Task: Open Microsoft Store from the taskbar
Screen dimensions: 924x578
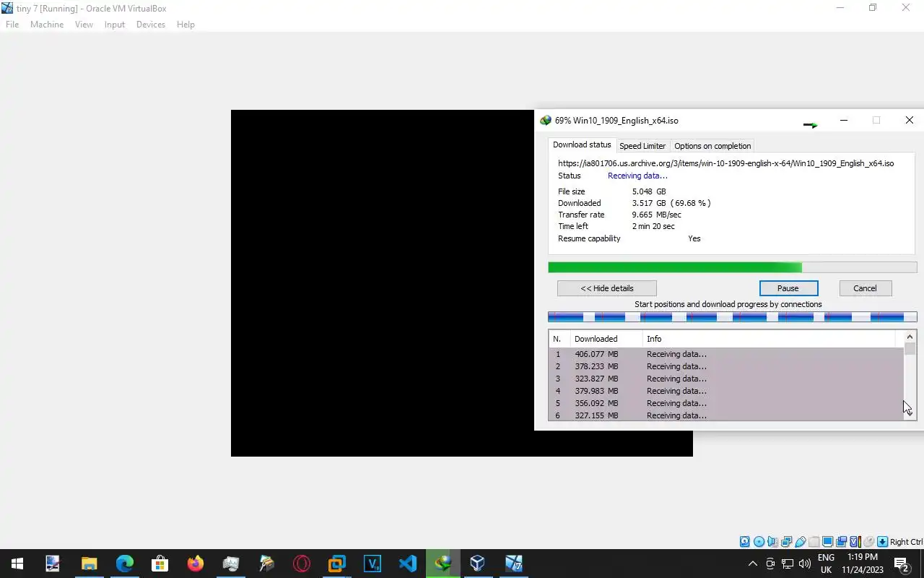Action: (160, 563)
